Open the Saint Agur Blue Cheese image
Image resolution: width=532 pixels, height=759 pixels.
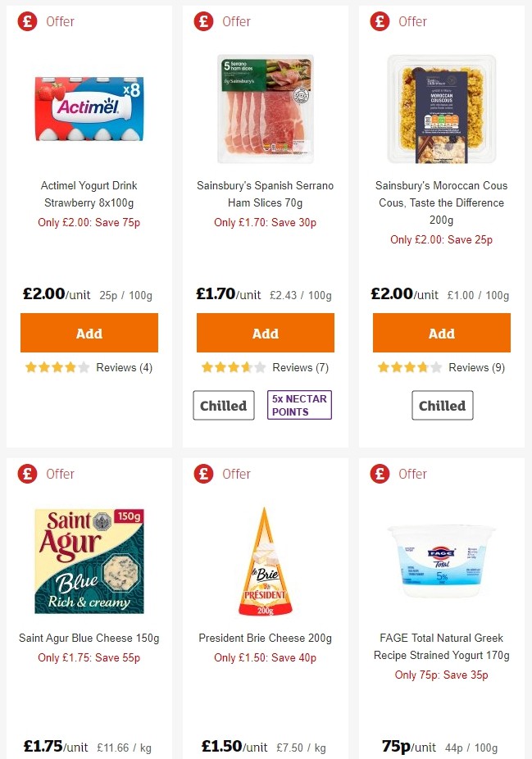point(89,561)
